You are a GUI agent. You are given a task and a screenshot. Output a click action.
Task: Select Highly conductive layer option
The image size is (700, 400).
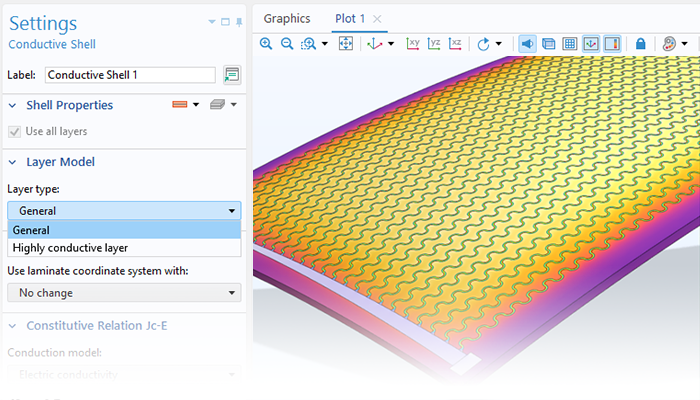pyautogui.click(x=70, y=248)
